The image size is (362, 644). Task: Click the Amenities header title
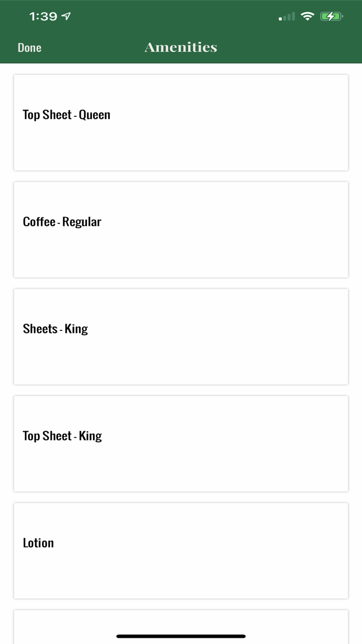(181, 48)
